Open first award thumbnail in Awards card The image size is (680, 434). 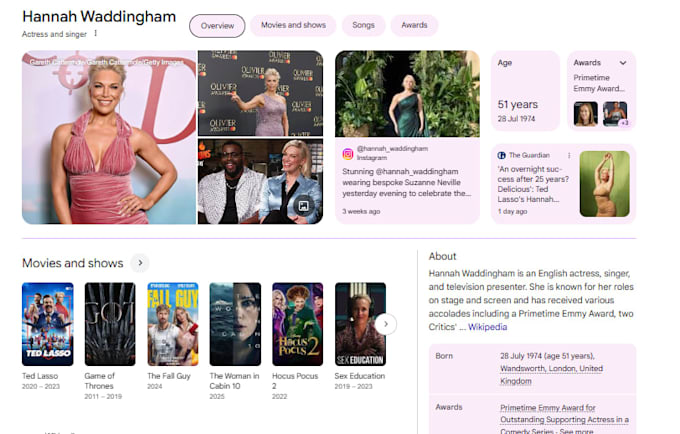point(585,114)
